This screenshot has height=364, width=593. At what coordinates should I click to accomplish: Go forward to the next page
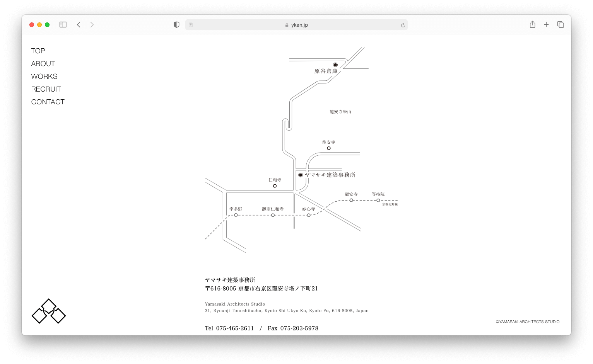(92, 25)
